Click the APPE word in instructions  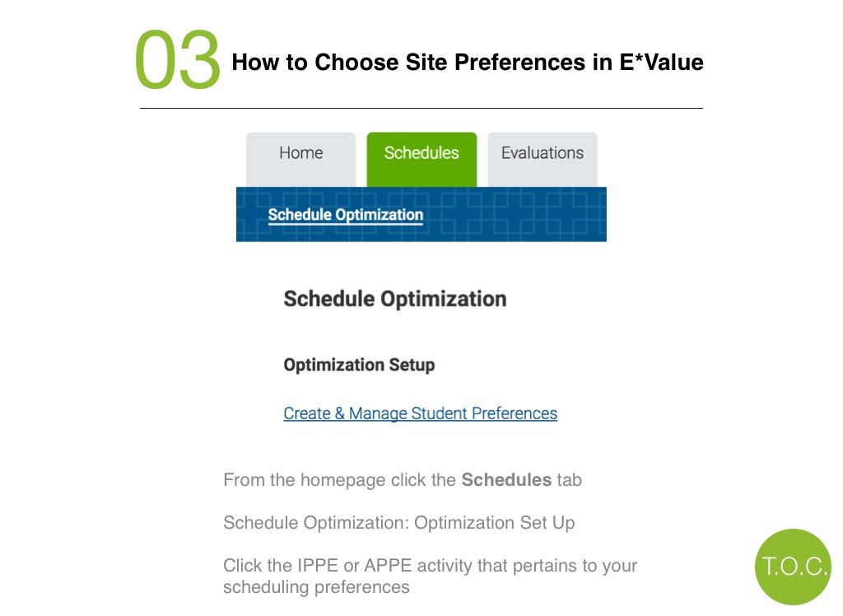point(388,566)
